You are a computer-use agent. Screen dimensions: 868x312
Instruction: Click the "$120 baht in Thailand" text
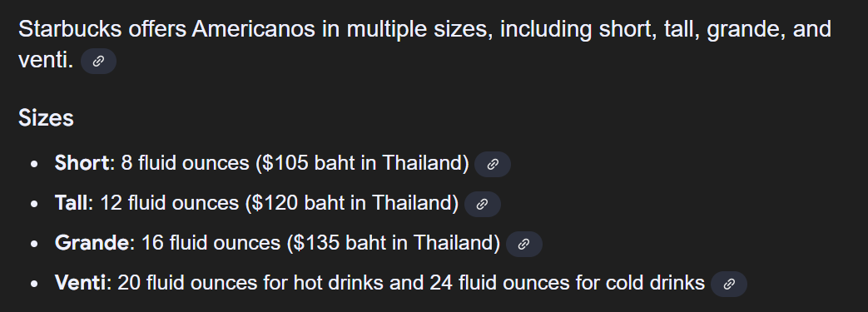click(x=351, y=203)
